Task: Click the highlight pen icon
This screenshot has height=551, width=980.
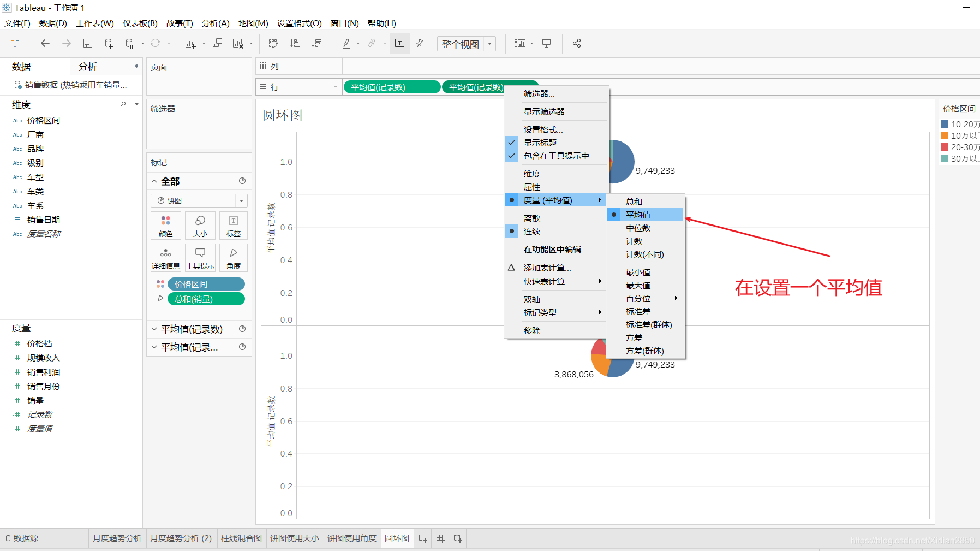Action: coord(346,43)
